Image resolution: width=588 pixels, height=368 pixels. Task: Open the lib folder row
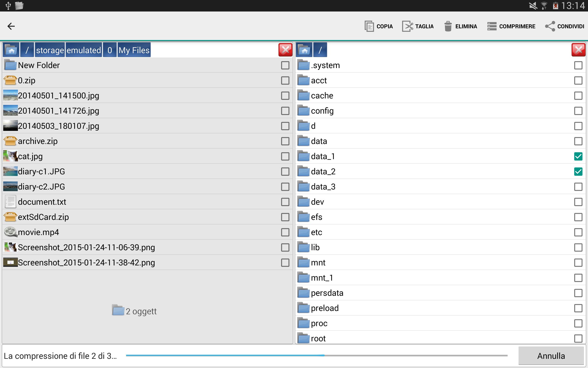440,247
